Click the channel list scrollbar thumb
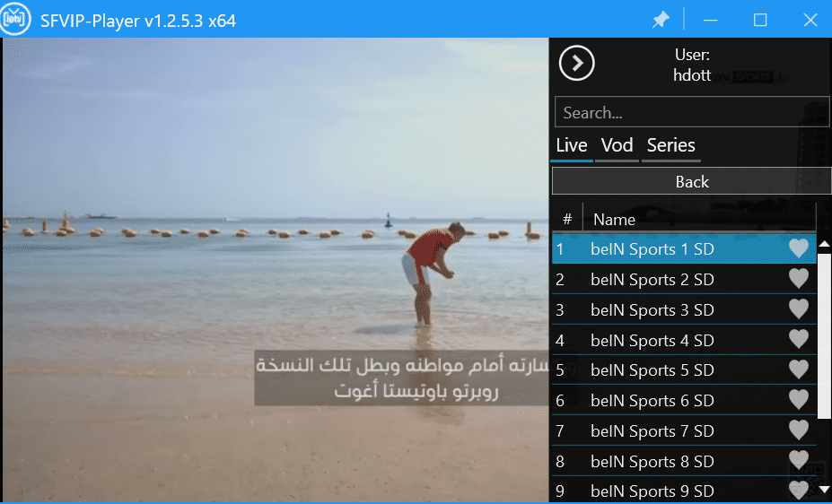The image size is (832, 504). pos(824,336)
